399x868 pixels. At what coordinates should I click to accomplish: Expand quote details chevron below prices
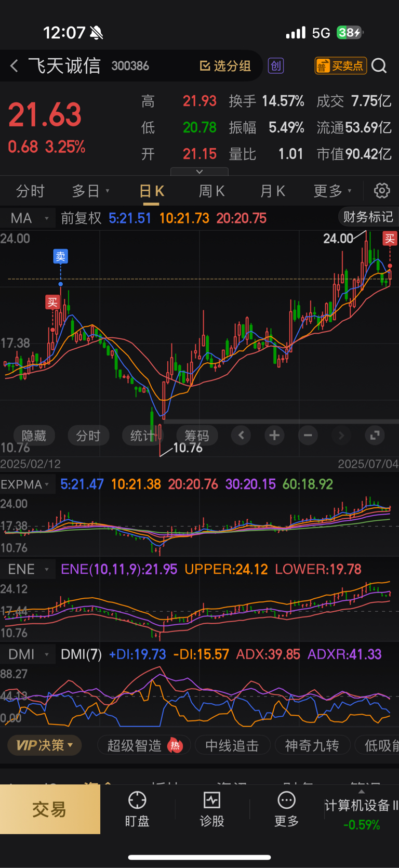[x=199, y=172]
